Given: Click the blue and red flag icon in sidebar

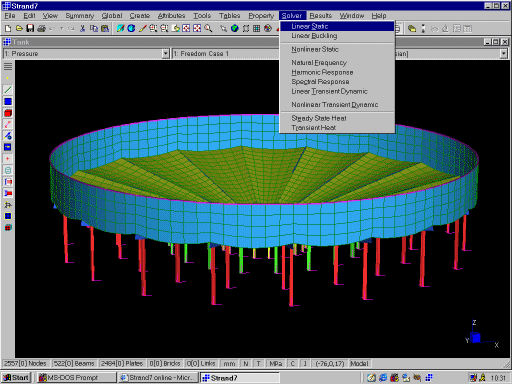Looking at the screenshot, I should (8, 193).
